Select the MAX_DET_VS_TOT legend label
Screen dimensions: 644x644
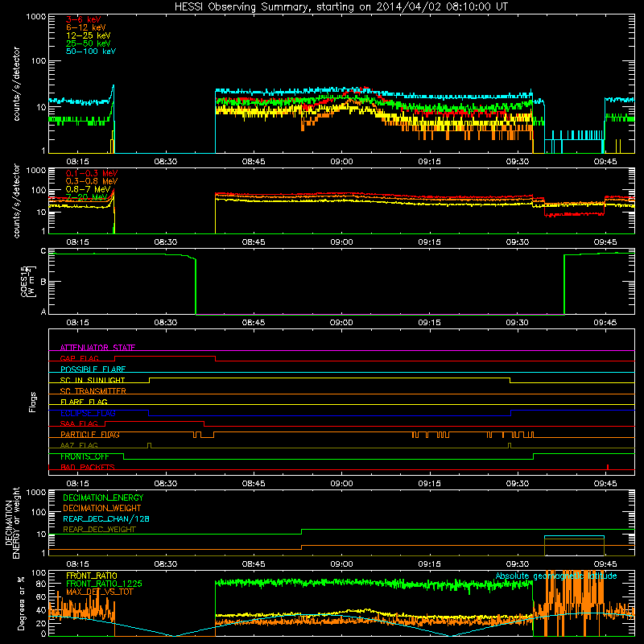100,592
